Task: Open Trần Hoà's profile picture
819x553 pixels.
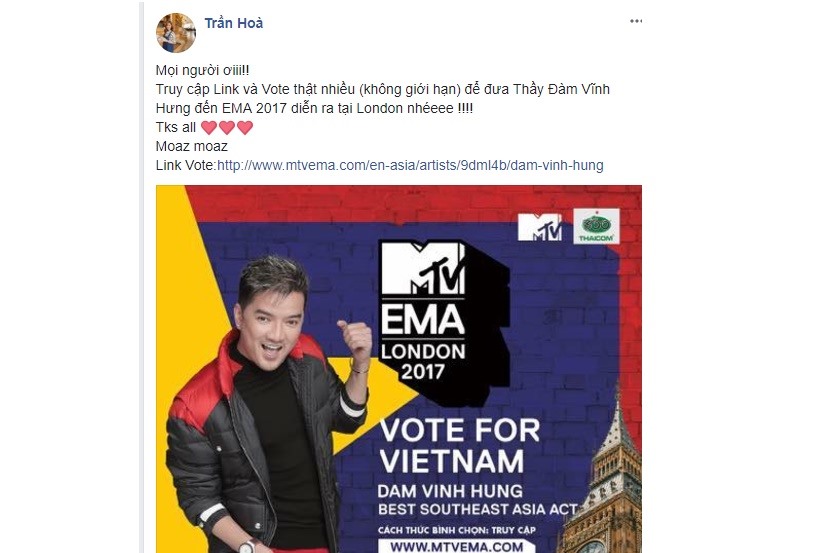Action: [x=176, y=33]
